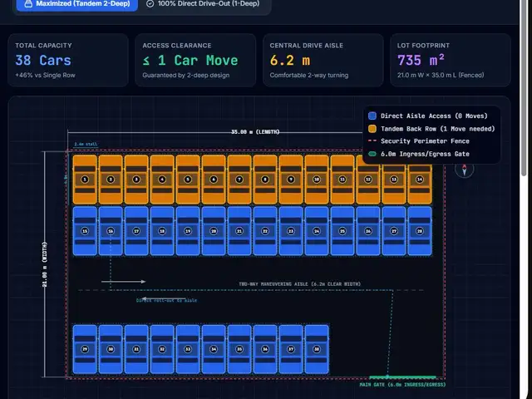Pick bottom row car number 31

tap(136, 349)
